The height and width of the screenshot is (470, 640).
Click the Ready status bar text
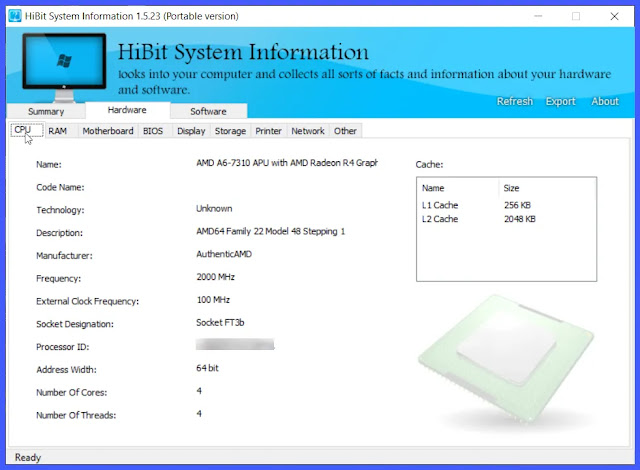point(28,457)
